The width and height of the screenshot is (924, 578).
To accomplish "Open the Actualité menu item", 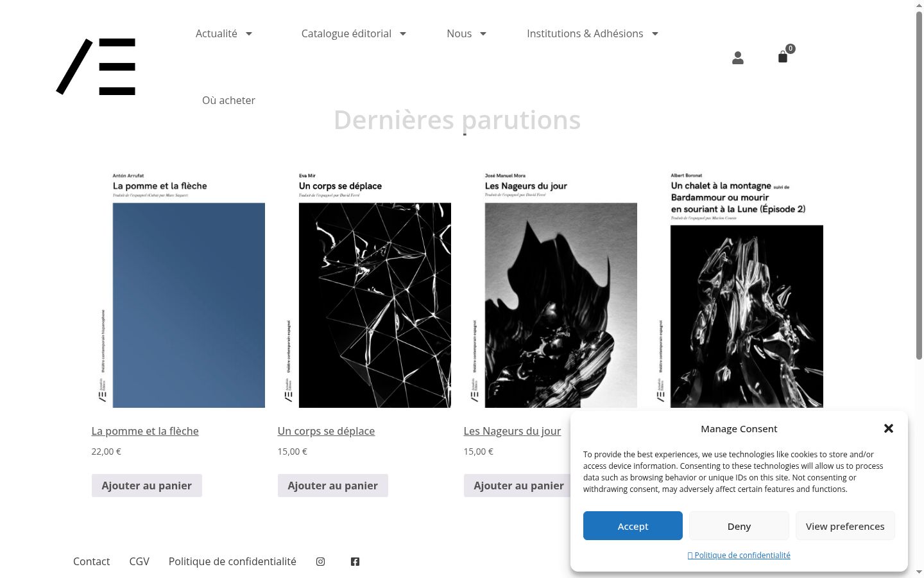I will click(x=216, y=33).
